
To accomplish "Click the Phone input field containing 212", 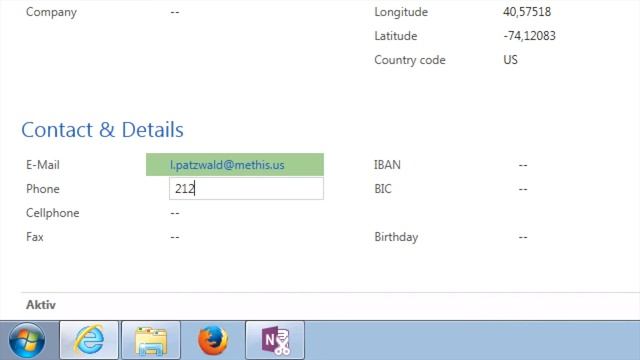I will 246,189.
